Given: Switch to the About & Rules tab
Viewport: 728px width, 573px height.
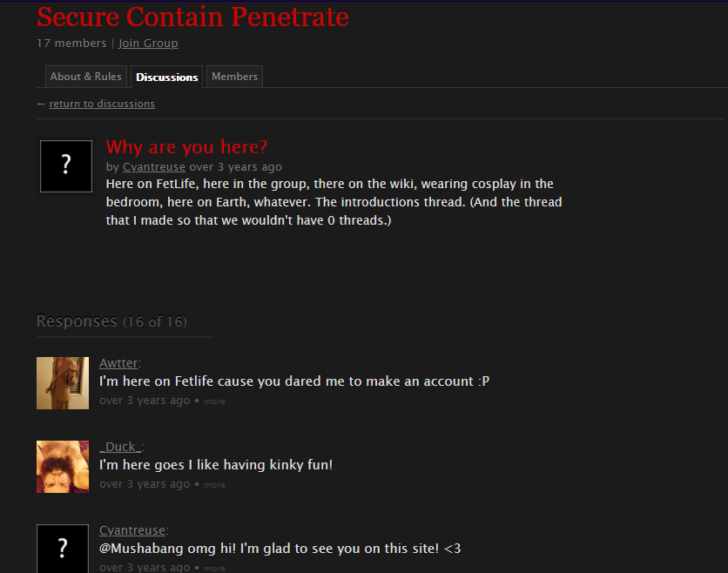Looking at the screenshot, I should pyautogui.click(x=86, y=77).
